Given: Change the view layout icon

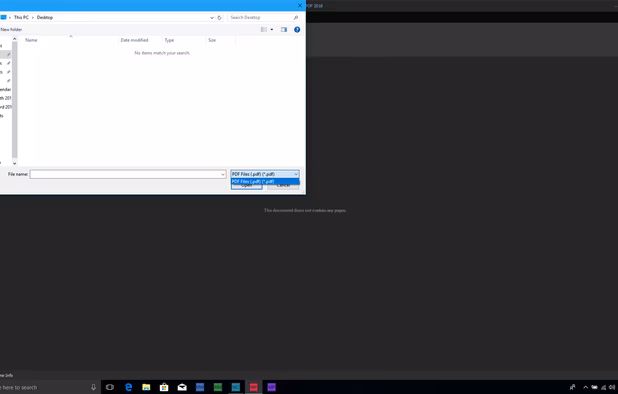Looking at the screenshot, I should [264, 30].
